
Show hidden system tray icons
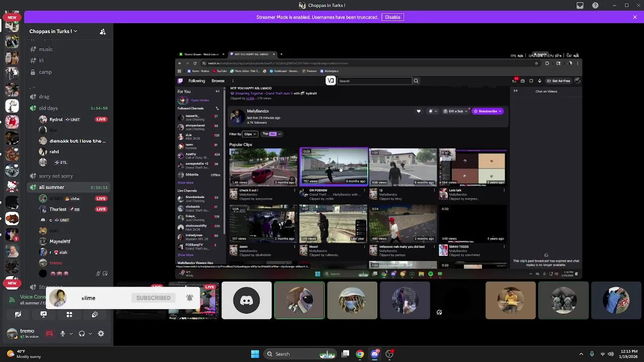click(581, 354)
